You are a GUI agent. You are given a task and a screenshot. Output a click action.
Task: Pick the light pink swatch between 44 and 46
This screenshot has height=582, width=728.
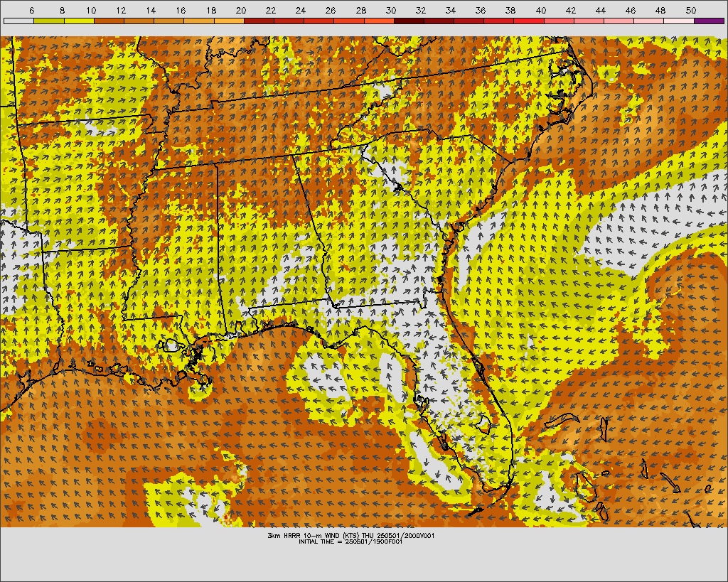pyautogui.click(x=619, y=21)
